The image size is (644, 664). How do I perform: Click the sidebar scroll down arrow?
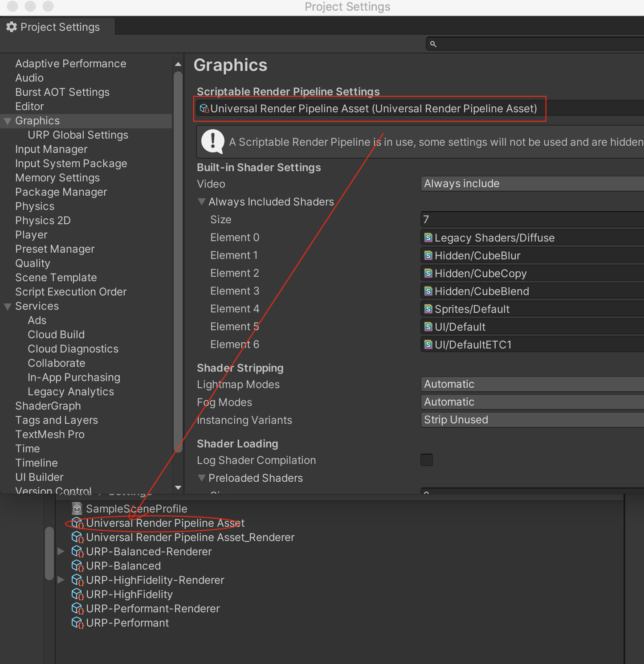point(178,488)
